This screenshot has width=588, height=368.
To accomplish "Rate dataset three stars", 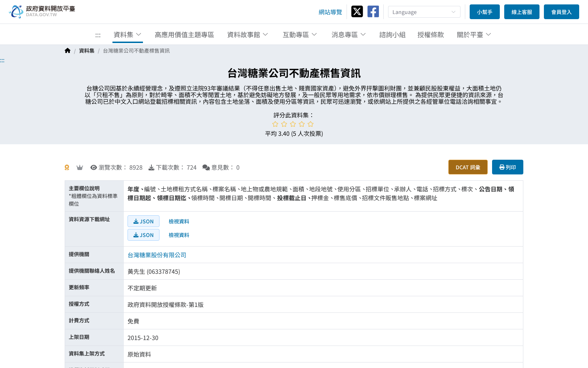I will (293, 124).
